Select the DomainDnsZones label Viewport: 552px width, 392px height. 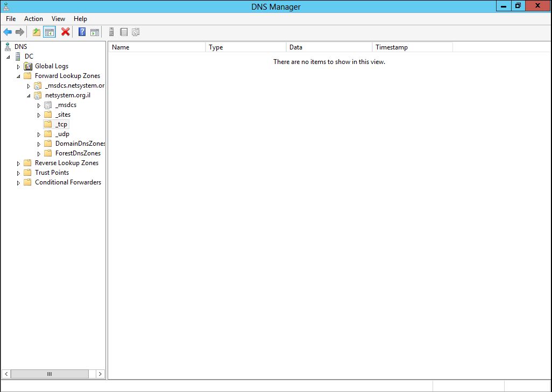click(x=80, y=144)
